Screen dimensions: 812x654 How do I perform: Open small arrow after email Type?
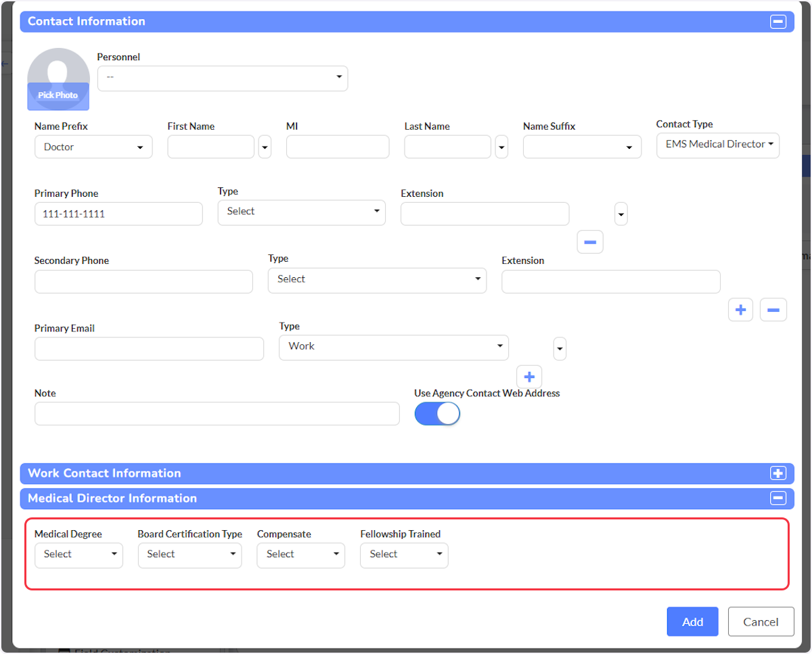coord(560,349)
